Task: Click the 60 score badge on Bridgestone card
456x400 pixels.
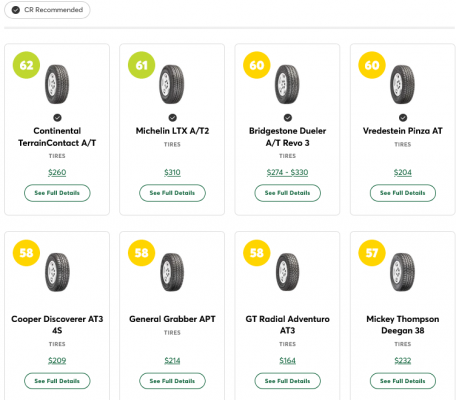Action: (x=257, y=65)
